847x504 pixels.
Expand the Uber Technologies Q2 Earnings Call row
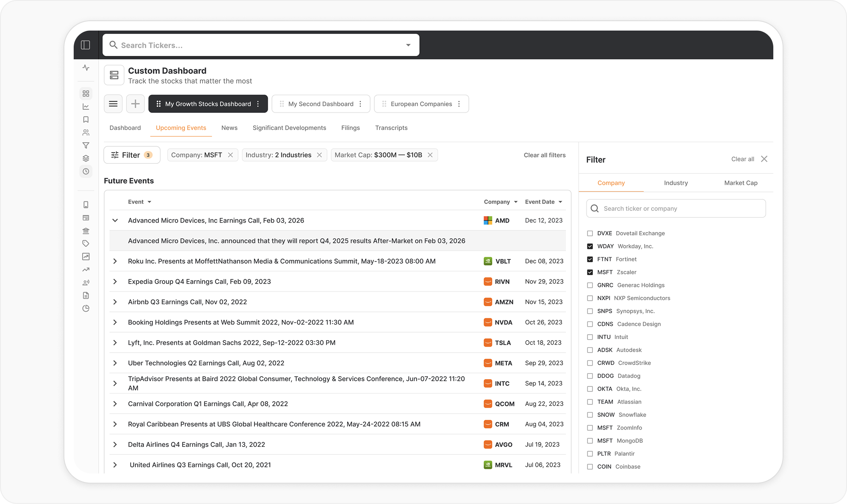coord(115,363)
